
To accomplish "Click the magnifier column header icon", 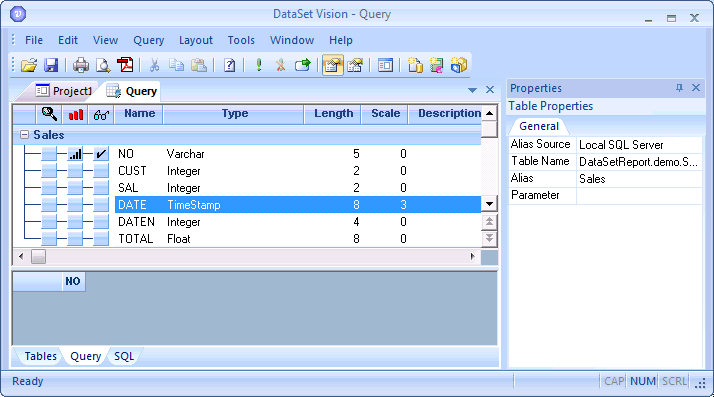I will (49, 114).
